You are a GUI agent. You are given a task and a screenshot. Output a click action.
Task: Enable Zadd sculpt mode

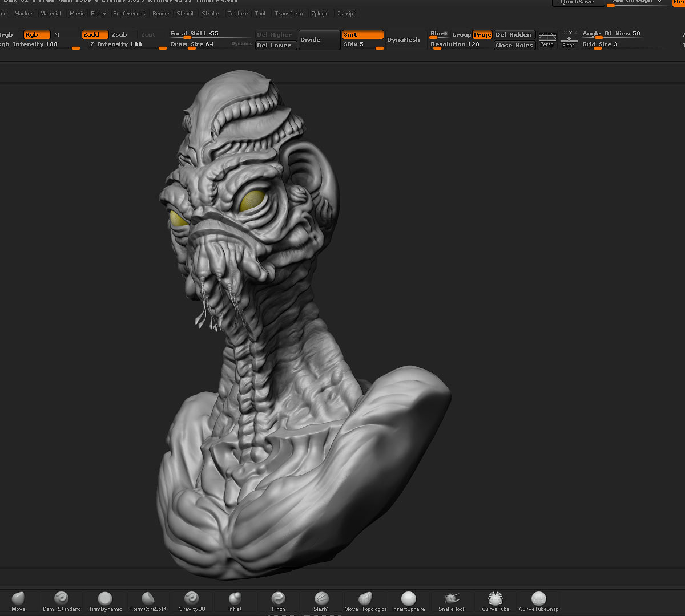click(95, 35)
